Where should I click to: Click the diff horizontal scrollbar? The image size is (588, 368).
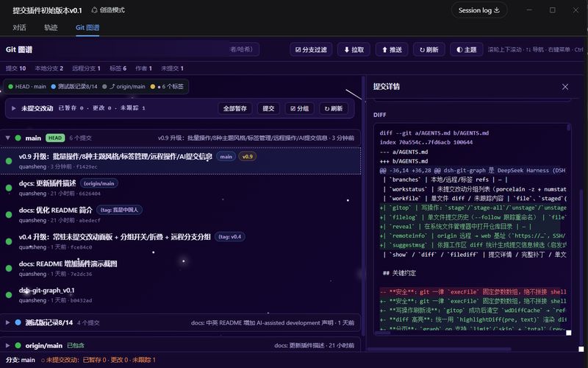click(383, 333)
